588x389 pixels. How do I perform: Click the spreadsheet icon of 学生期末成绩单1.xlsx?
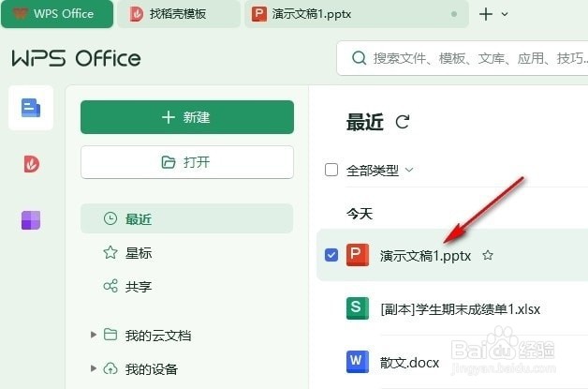coord(358,308)
